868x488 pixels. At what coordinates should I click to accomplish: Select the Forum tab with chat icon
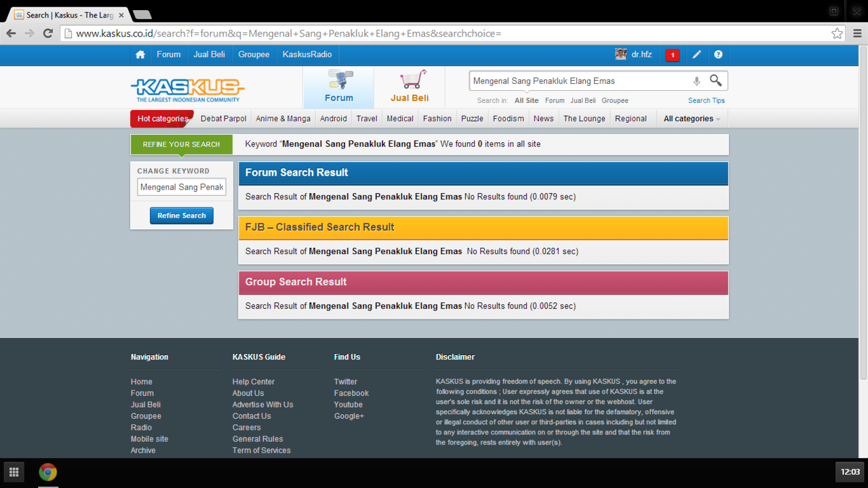338,87
